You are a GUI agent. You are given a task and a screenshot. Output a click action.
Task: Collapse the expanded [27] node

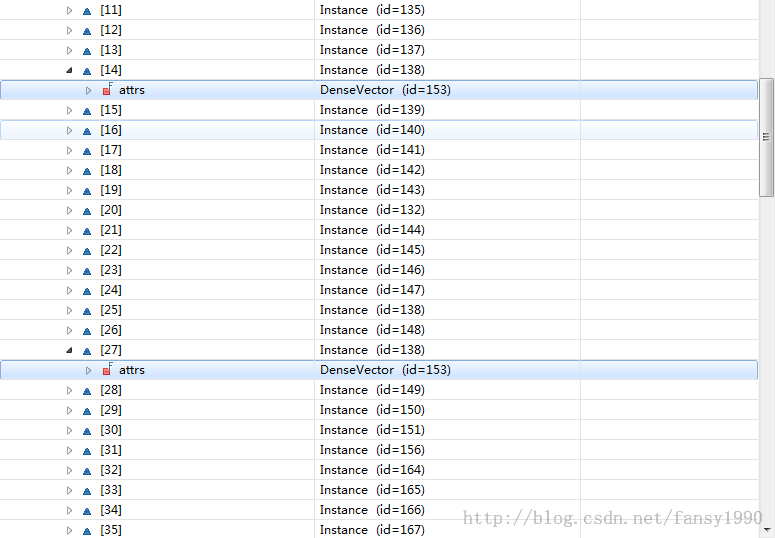[x=69, y=350]
